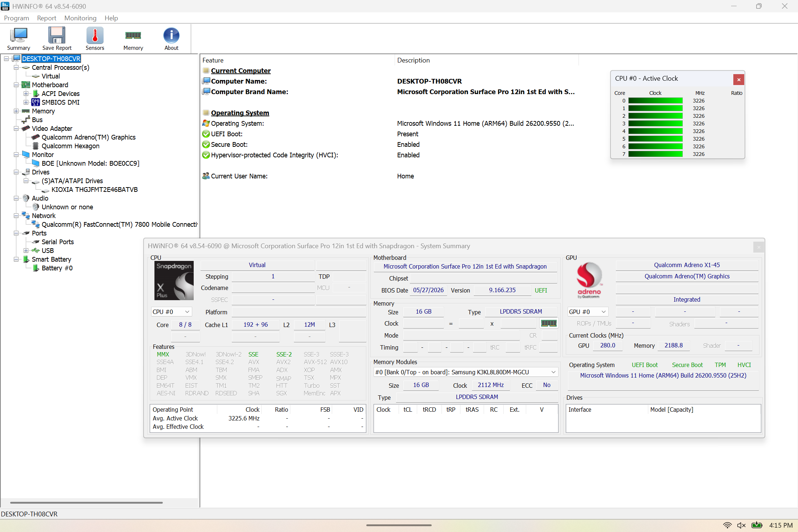
Task: Click the memory chip icon beside Clock fields
Action: coord(549,323)
